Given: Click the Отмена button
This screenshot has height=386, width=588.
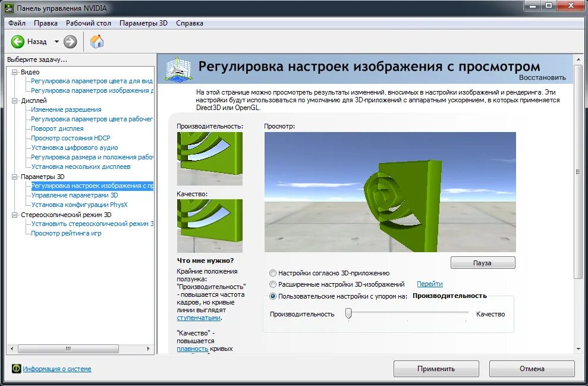Looking at the screenshot, I should (x=532, y=369).
